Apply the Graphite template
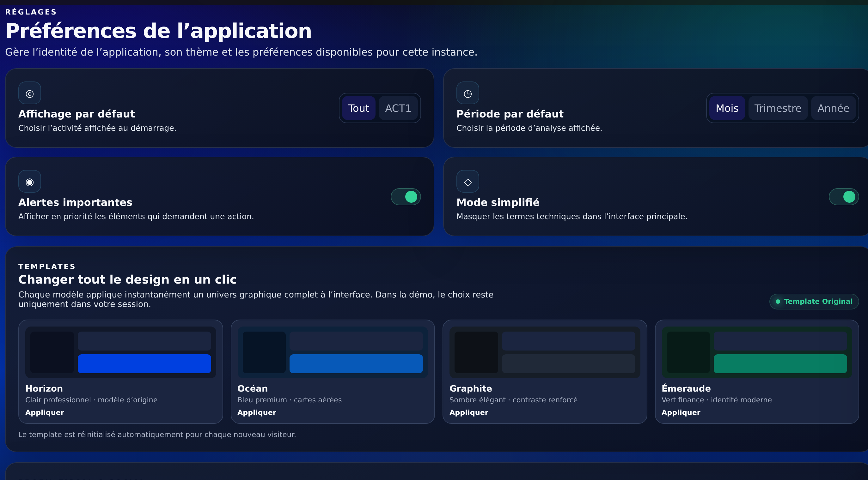Viewport: 868px width, 480px height. [x=469, y=412]
